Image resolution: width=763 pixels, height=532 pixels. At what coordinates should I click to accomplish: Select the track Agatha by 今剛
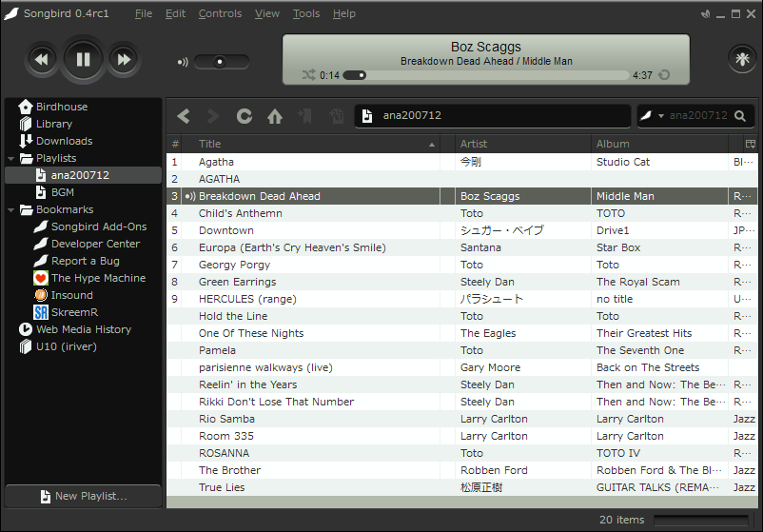click(461, 162)
